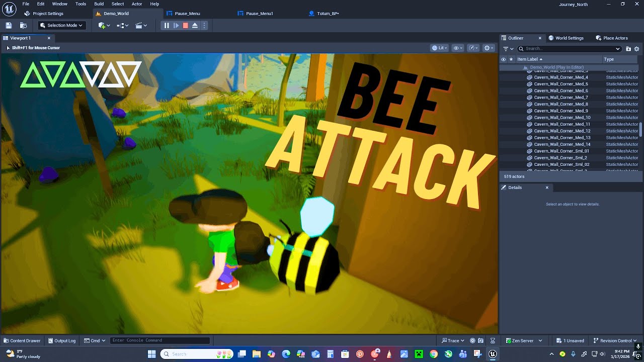Open File Explorer from the taskbar

tap(257, 354)
